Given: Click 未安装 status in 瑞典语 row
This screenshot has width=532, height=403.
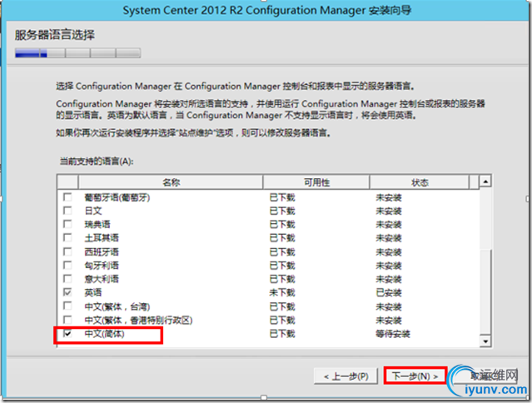Looking at the screenshot, I should pos(389,225).
